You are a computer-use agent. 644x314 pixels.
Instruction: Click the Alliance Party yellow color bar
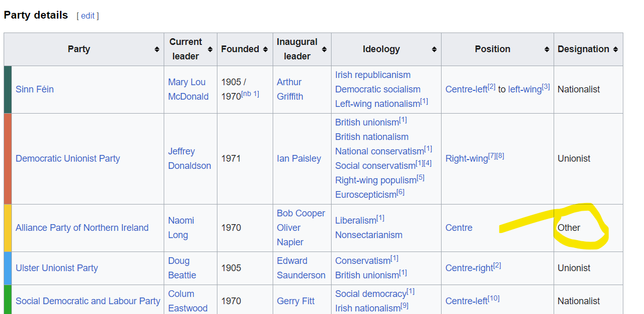tap(8, 228)
